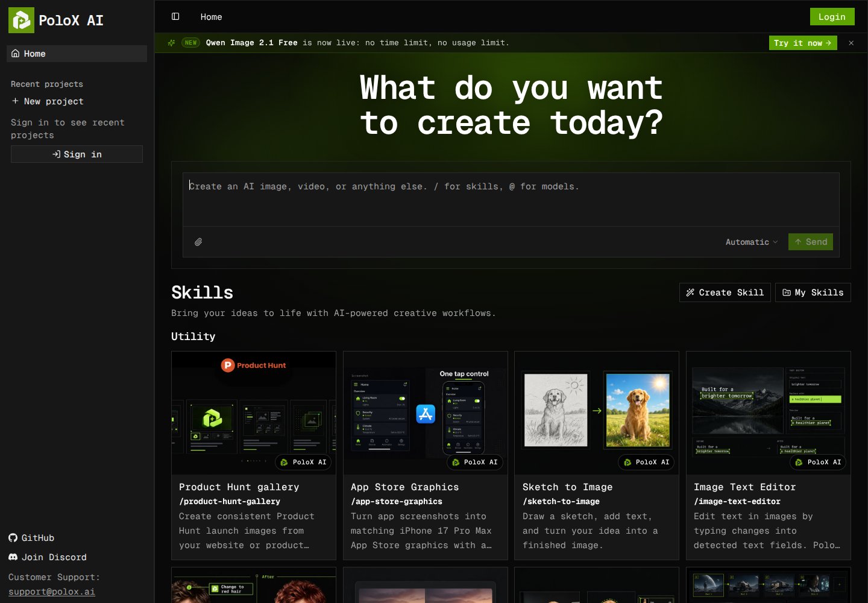Click the PoloX AI badge on Product Hunt gallery
Screen dimensions: 868x603
(x=303, y=463)
